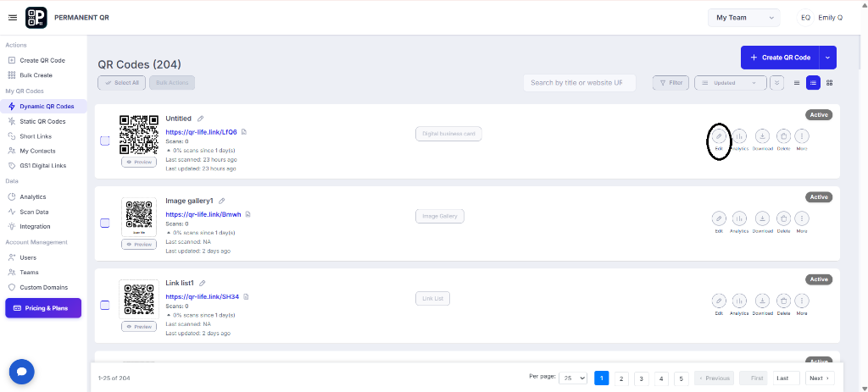Open the Emily Q account menu
The height and width of the screenshot is (392, 868).
pyautogui.click(x=821, y=18)
